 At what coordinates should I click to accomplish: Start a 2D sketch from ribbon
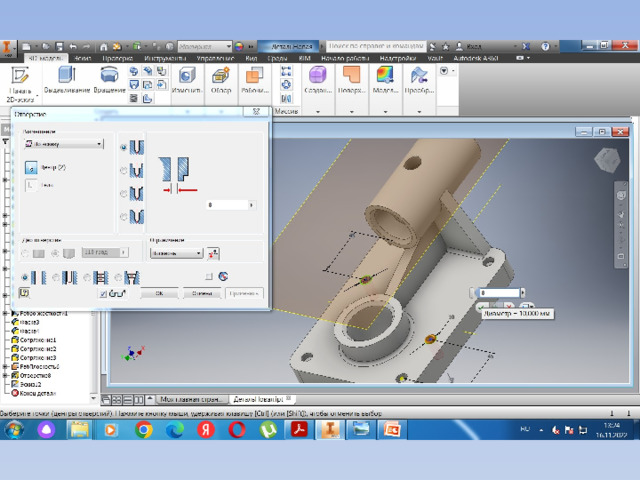pyautogui.click(x=20, y=85)
